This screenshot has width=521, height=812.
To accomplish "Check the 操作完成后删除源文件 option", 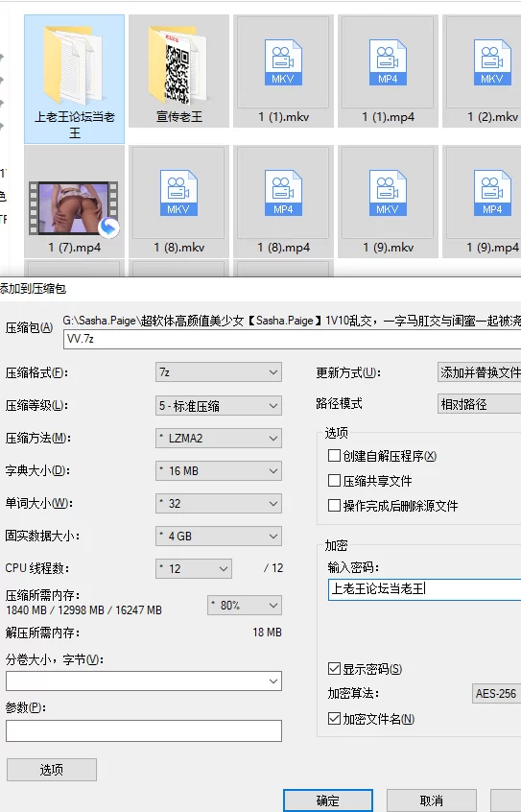I will 334,506.
